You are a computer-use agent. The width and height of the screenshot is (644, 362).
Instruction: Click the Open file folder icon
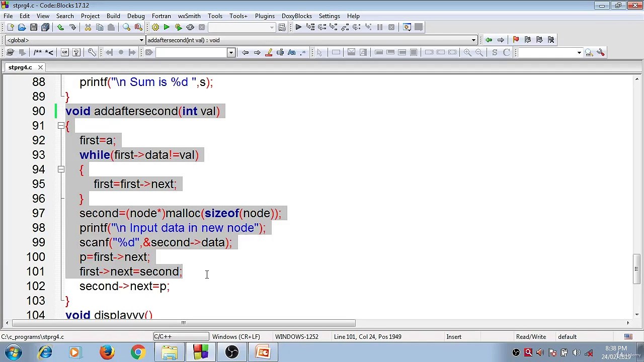pos(22,27)
